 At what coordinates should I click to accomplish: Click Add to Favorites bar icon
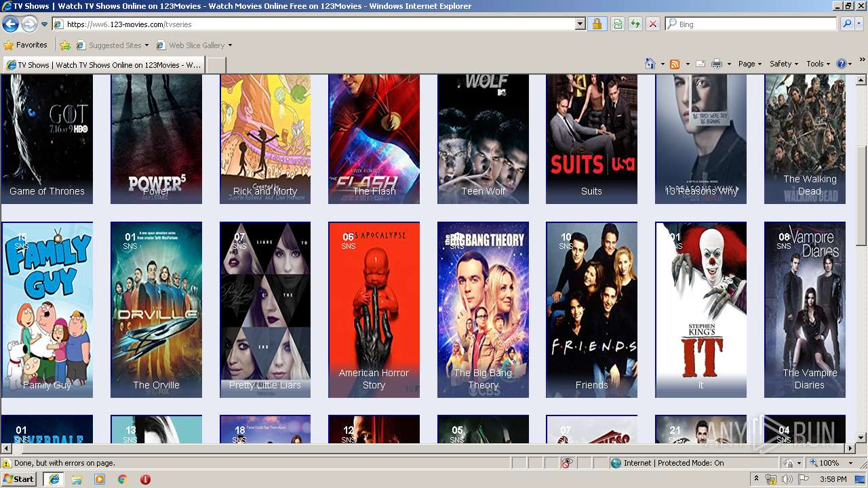click(65, 45)
